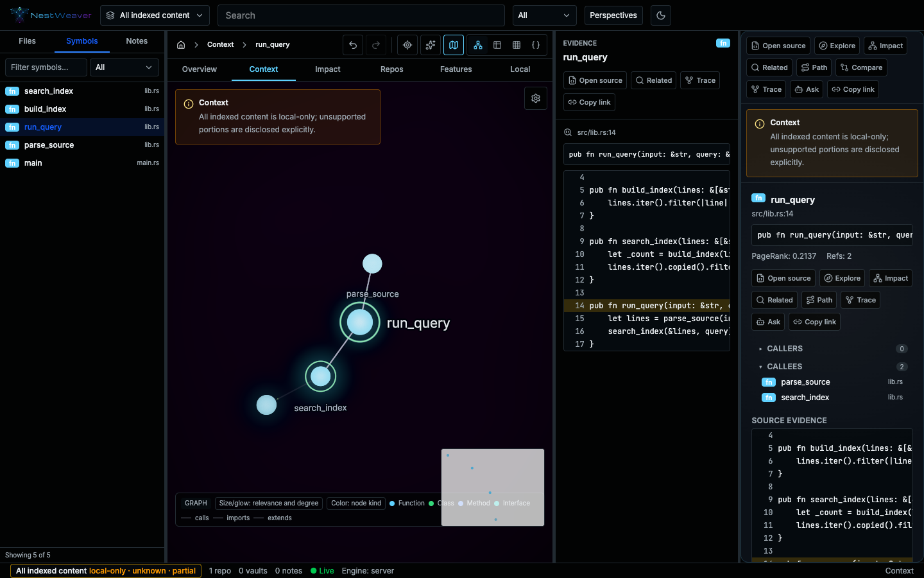Click Explore in top right panel
The image size is (924, 578).
tap(837, 46)
